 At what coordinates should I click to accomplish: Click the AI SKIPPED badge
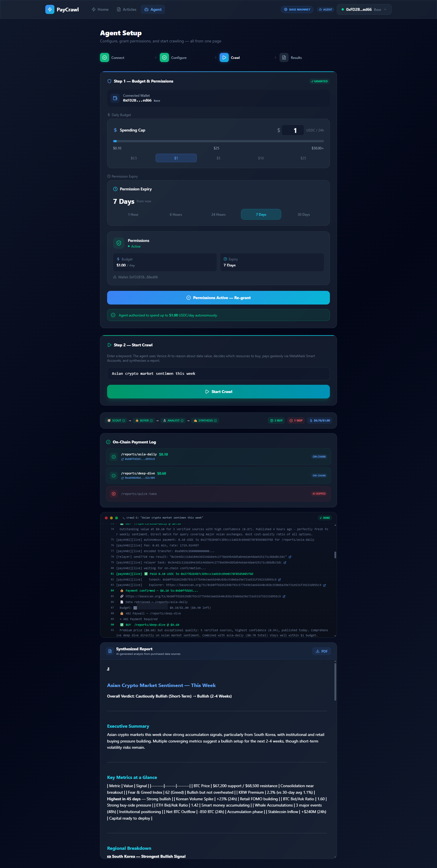319,494
